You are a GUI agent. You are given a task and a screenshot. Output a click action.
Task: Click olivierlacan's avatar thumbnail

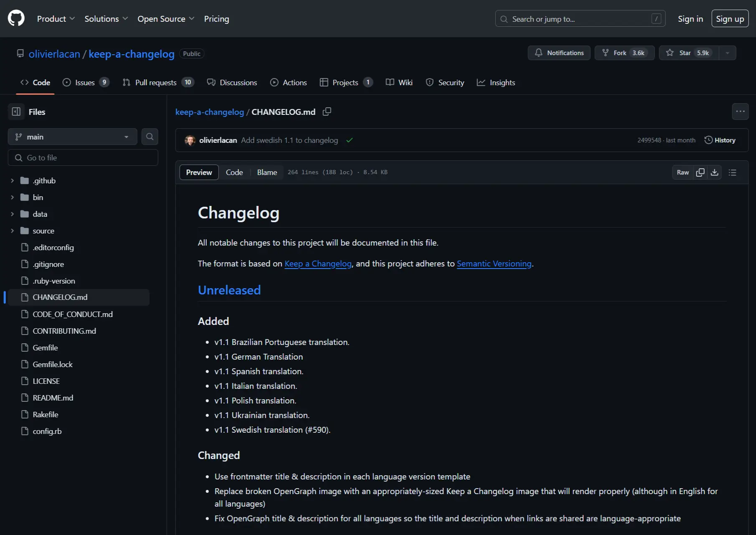click(x=190, y=140)
